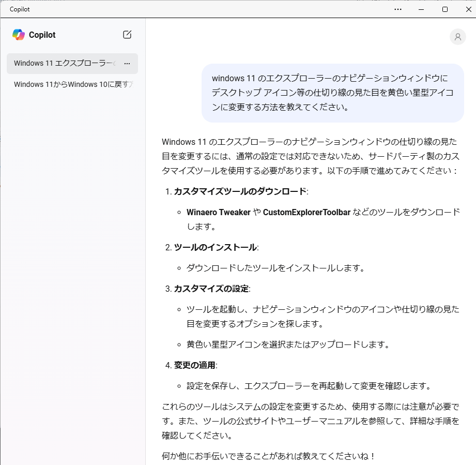Screen dimensions: 476x465
Task: Click the ツールのインストール step heading
Action: click(x=214, y=247)
